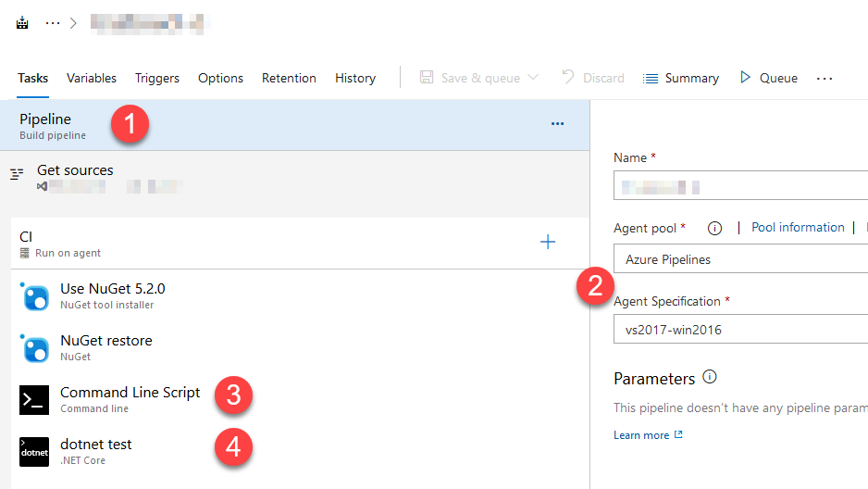
Task: Click the Use NuGet 5.2.0 task icon
Action: pos(34,296)
